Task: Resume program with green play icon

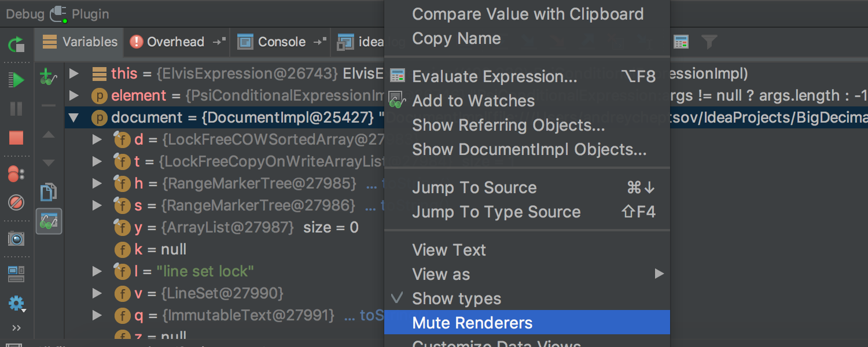Action: point(16,80)
